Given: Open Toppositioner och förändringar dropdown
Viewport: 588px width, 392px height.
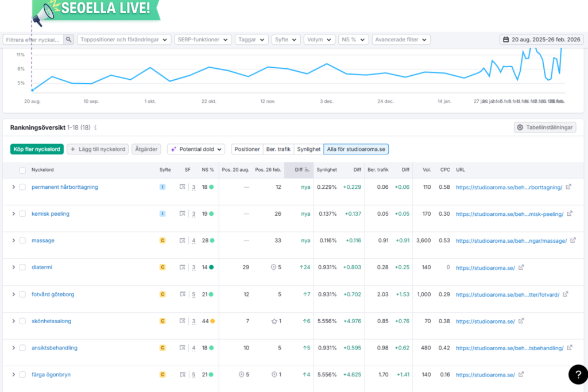Looking at the screenshot, I should click(125, 40).
